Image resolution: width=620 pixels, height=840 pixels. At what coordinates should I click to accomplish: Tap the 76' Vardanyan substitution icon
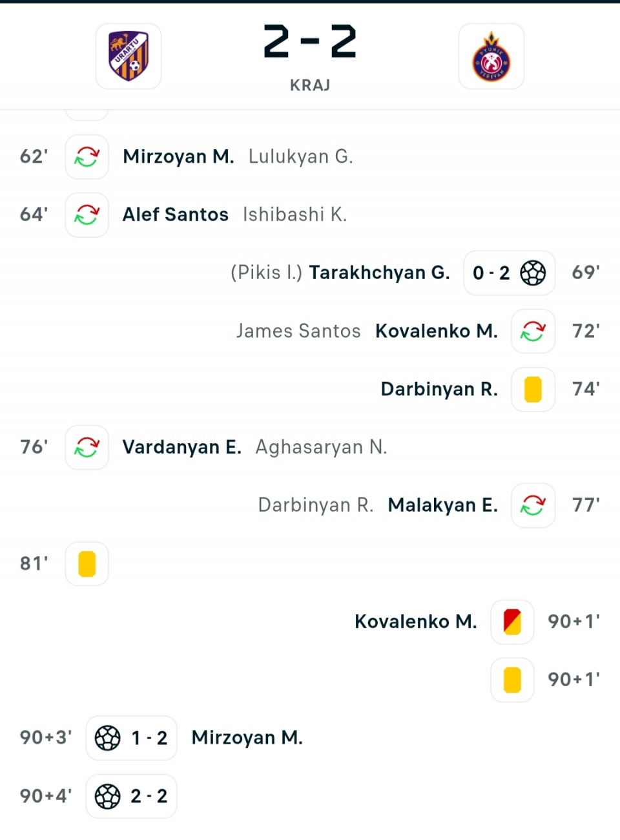pyautogui.click(x=87, y=447)
